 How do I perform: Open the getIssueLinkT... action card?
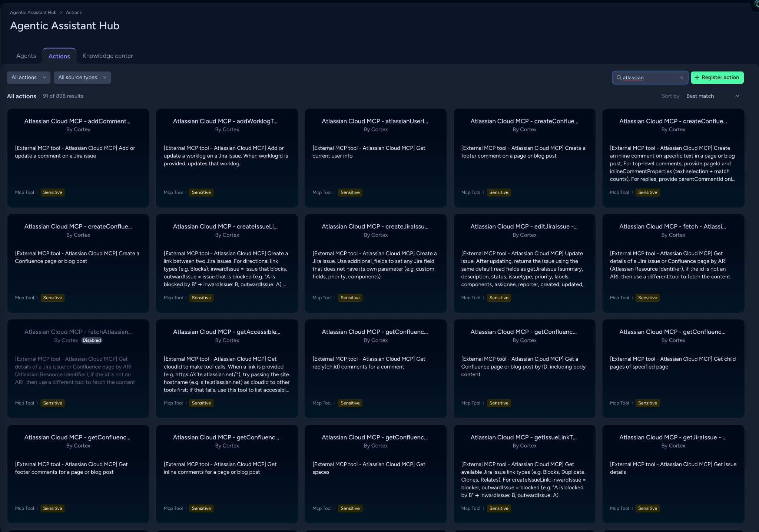[x=524, y=474]
